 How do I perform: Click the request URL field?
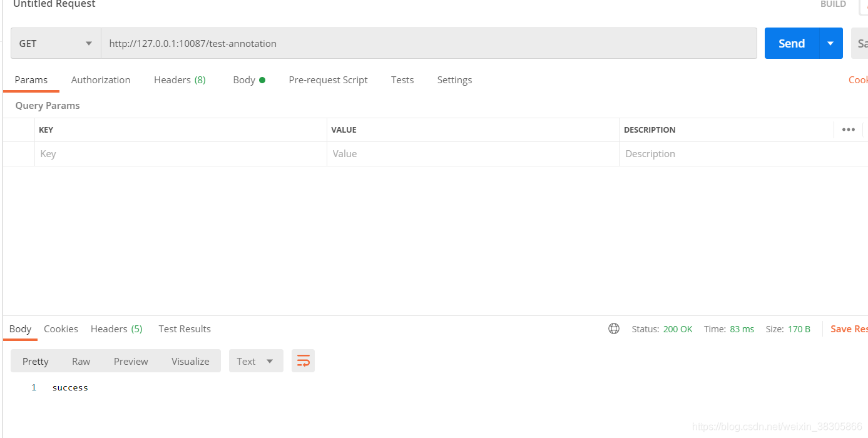(x=429, y=43)
